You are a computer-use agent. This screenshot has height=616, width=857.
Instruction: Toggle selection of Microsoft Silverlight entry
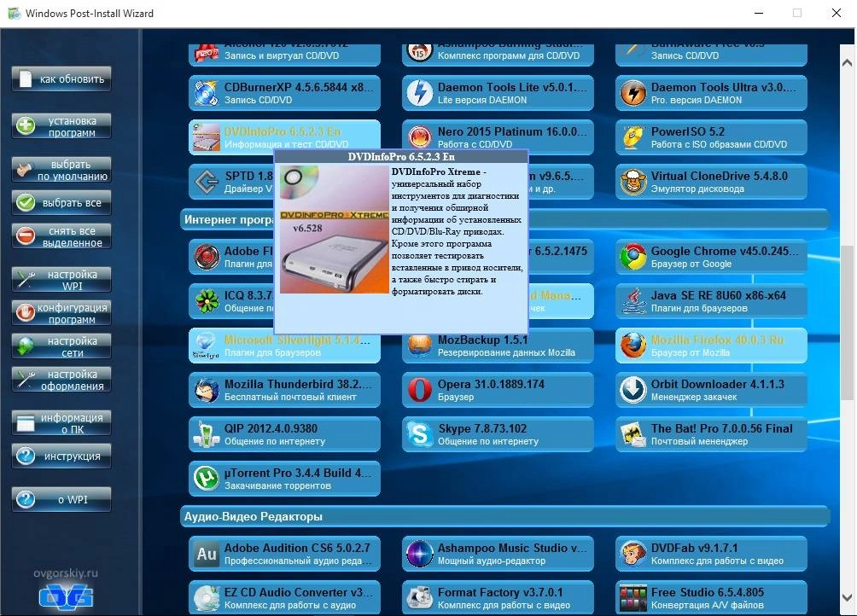(x=284, y=346)
